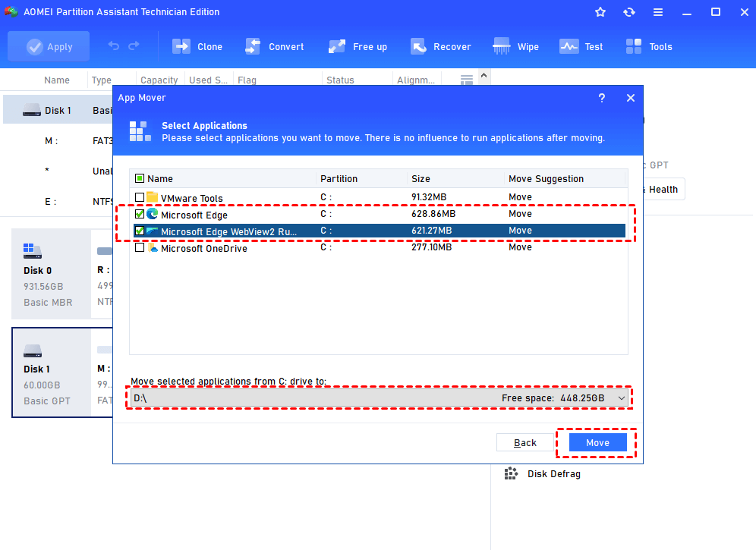Open the hamburger menu in title bar
This screenshot has height=550, width=756.
tap(658, 12)
